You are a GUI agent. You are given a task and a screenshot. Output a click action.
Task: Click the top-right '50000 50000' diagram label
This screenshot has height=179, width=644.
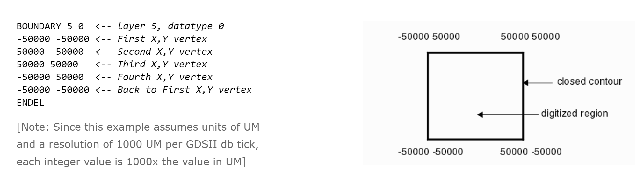pos(530,37)
